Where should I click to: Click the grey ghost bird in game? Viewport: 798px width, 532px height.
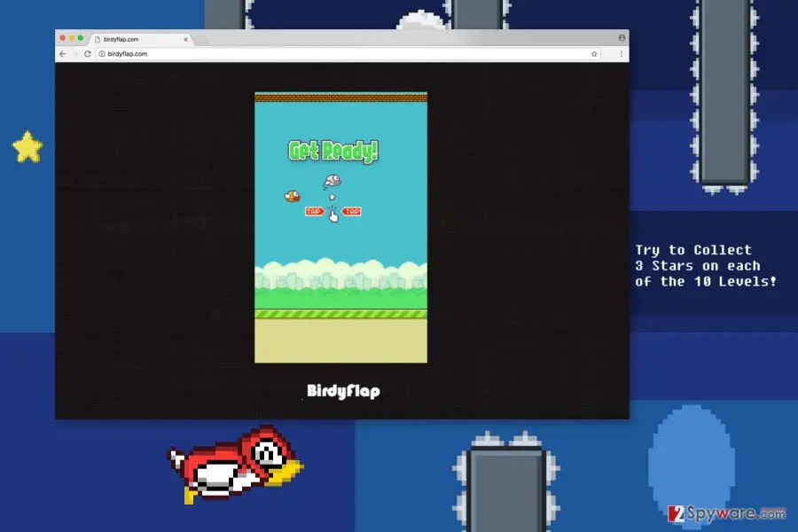point(332,181)
